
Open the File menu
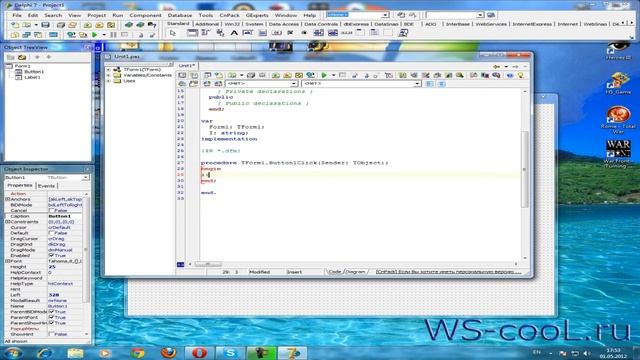point(17,15)
